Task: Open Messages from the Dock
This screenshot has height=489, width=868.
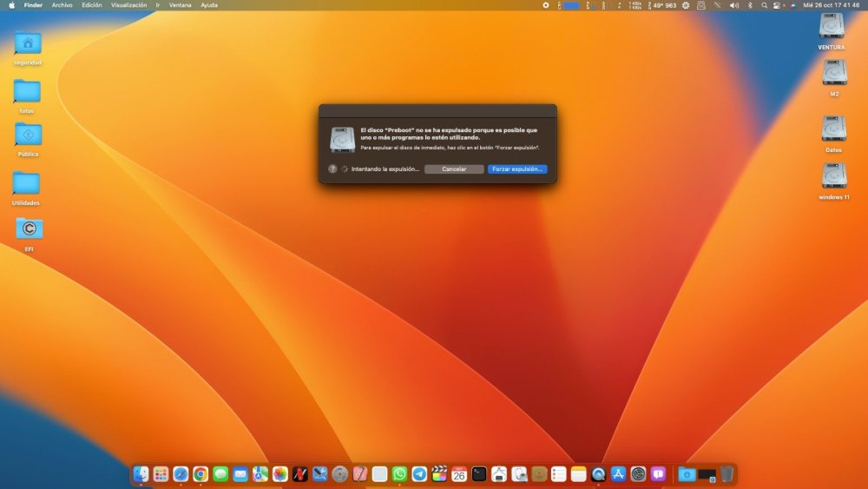Action: [220, 474]
